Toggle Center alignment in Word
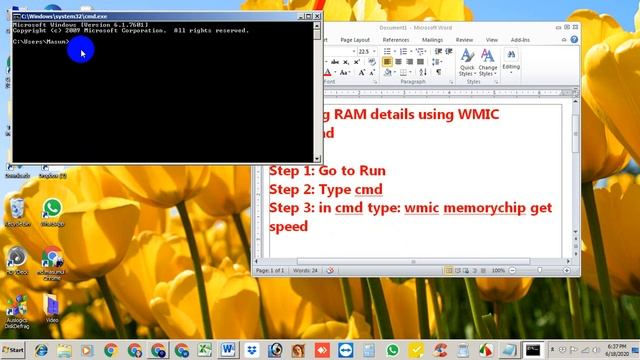Image resolution: width=640 pixels, height=360 pixels. [x=398, y=62]
